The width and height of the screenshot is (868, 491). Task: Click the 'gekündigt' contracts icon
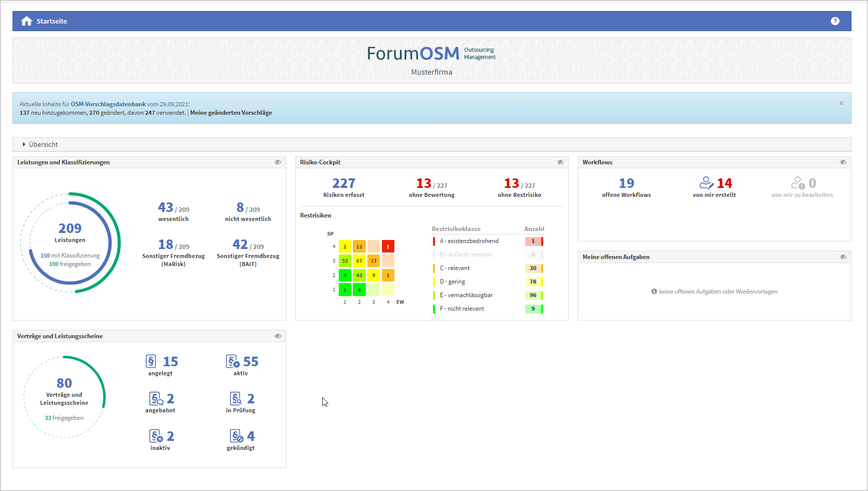pyautogui.click(x=237, y=436)
